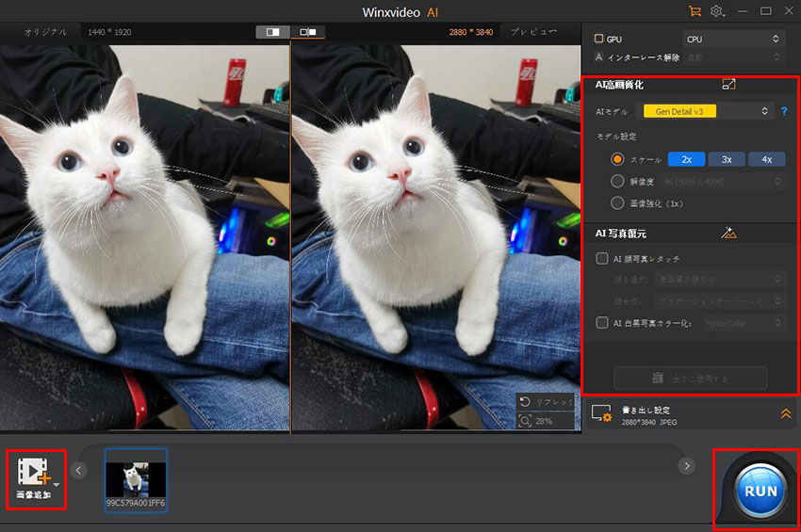Choose the 2x scale button

pos(687,159)
